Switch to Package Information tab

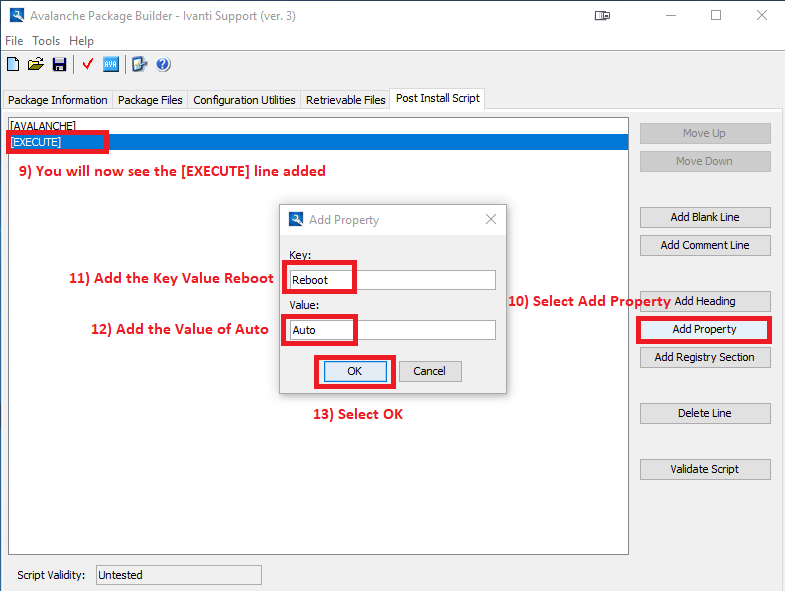click(58, 100)
